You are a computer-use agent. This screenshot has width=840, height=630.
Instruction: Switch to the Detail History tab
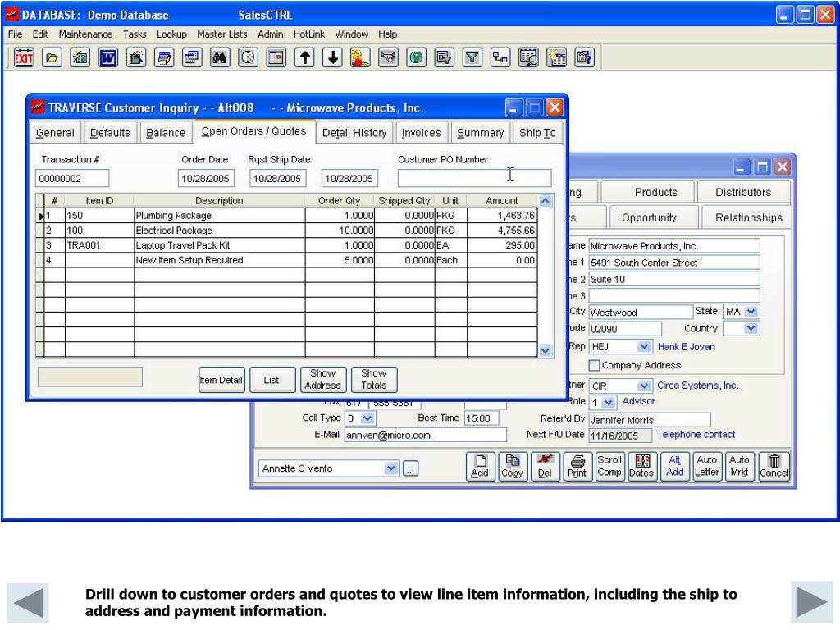pos(354,133)
